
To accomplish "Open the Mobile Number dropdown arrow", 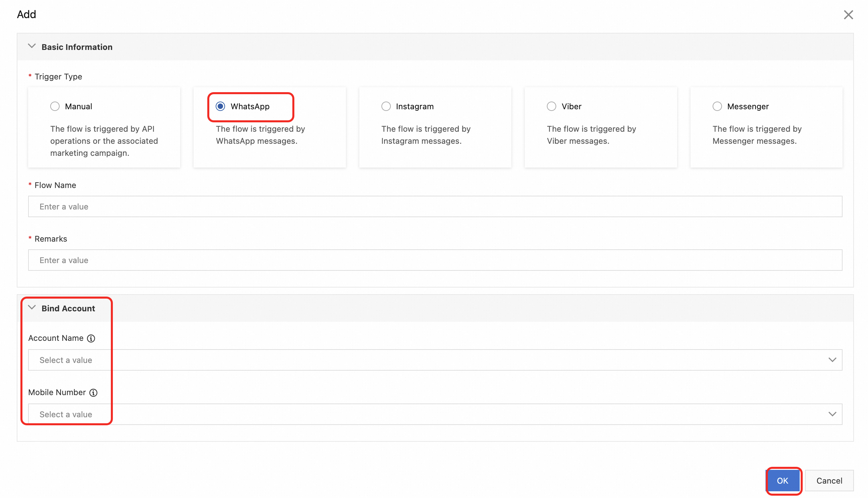I will [x=832, y=414].
